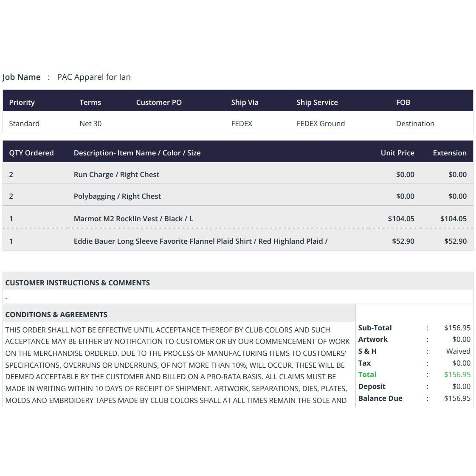Viewport: 476px width, 476px height.
Task: Click the FOB column header
Action: point(403,102)
